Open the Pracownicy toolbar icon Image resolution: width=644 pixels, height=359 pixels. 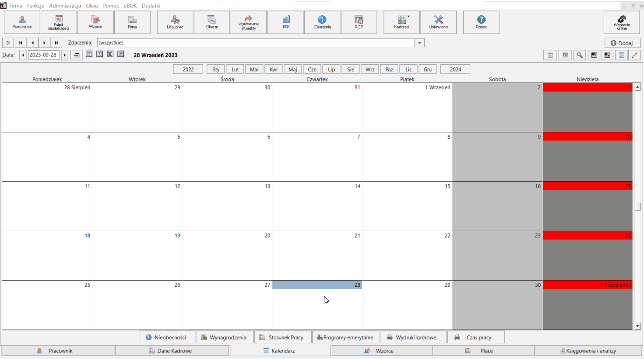coord(22,22)
